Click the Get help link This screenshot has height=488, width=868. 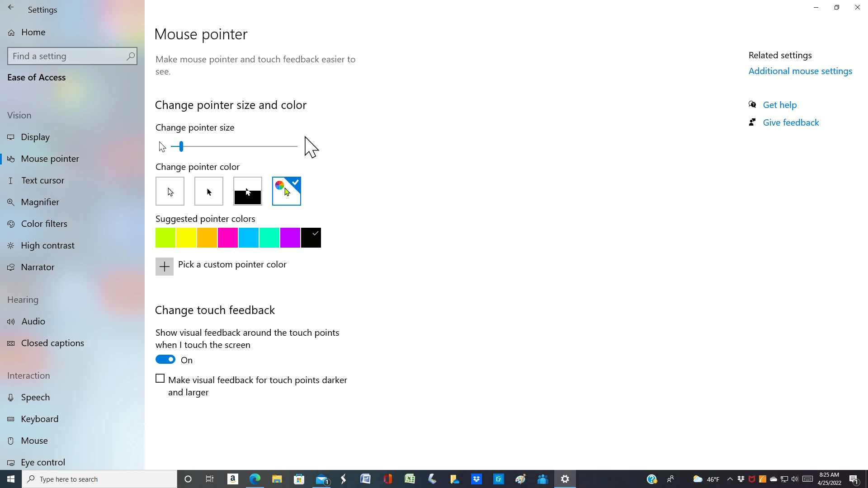tap(779, 105)
